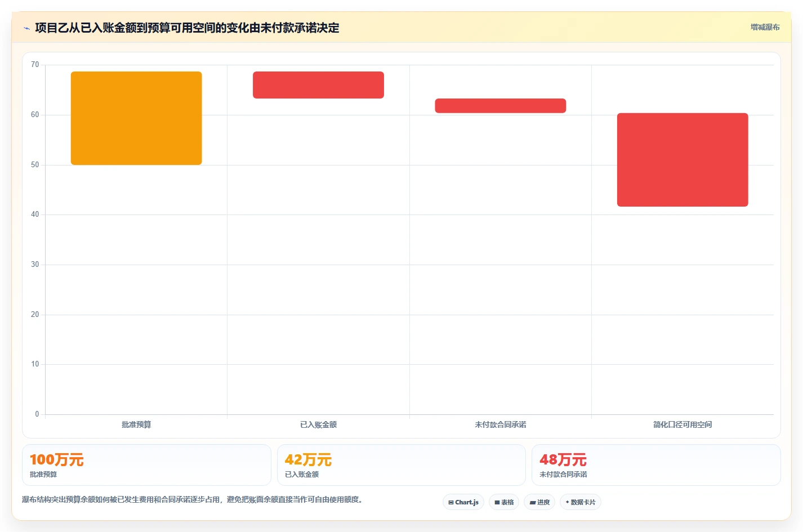Click the y-axis value 10
This screenshot has width=803, height=532.
pos(35,364)
